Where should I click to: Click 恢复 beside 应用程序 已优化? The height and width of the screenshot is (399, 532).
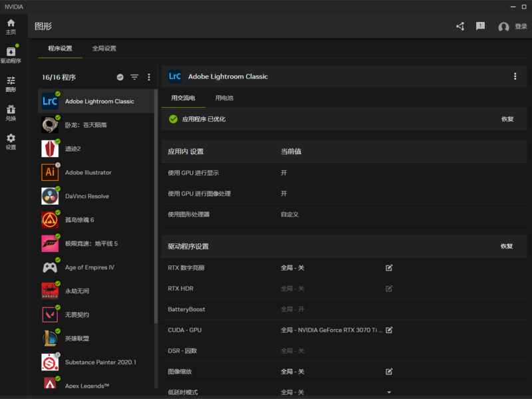pyautogui.click(x=507, y=119)
